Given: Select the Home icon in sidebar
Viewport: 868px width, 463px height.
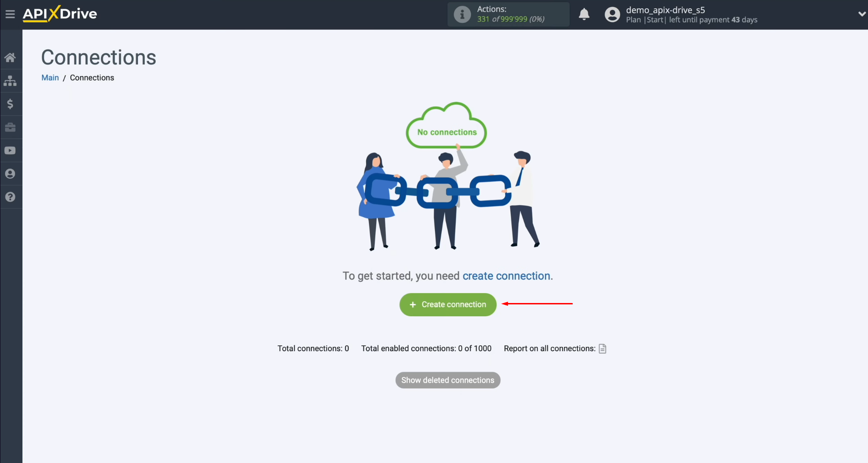Looking at the screenshot, I should [x=10, y=57].
